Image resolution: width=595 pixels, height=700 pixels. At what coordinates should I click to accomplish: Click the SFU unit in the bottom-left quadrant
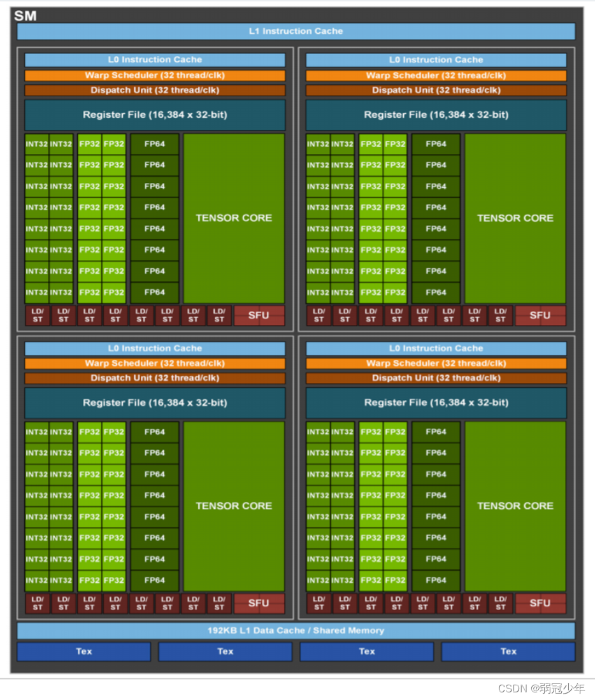coord(259,603)
